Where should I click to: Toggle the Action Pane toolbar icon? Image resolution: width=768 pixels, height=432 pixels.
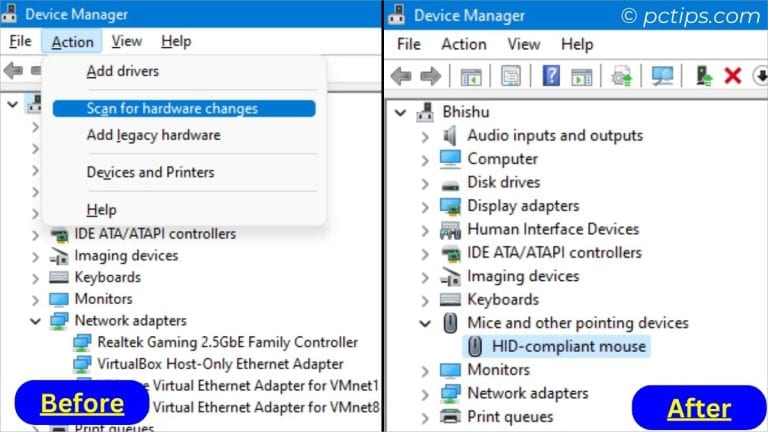tap(581, 76)
